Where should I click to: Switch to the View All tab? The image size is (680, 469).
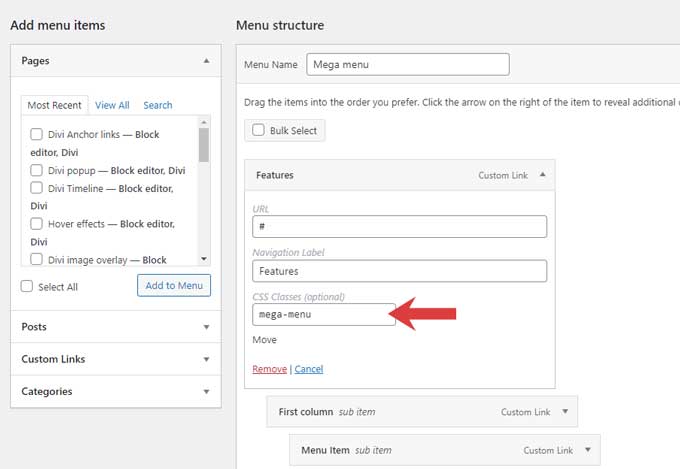click(112, 105)
